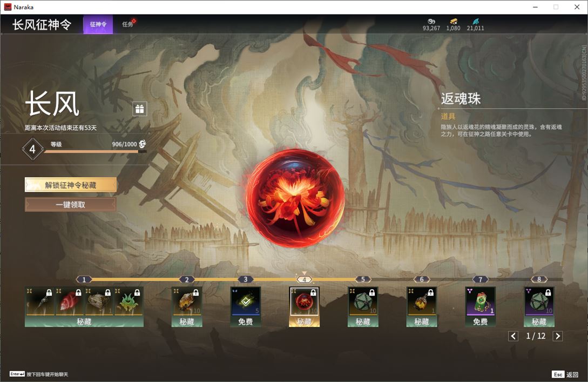
Task: Click the level 4 diamond badge
Action: 32,149
